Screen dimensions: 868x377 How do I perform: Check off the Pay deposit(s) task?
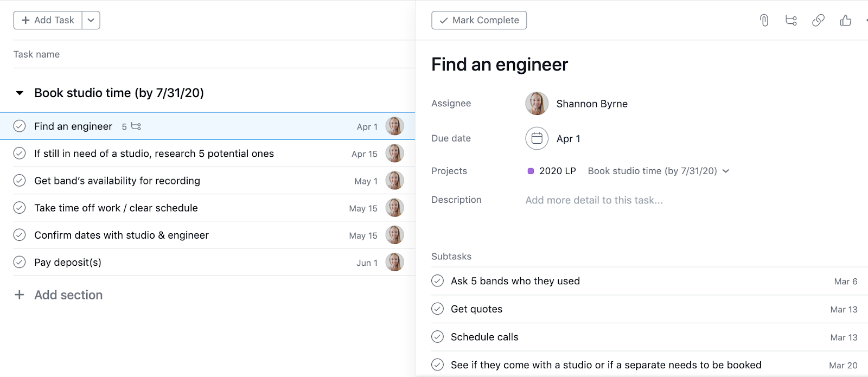(x=20, y=262)
